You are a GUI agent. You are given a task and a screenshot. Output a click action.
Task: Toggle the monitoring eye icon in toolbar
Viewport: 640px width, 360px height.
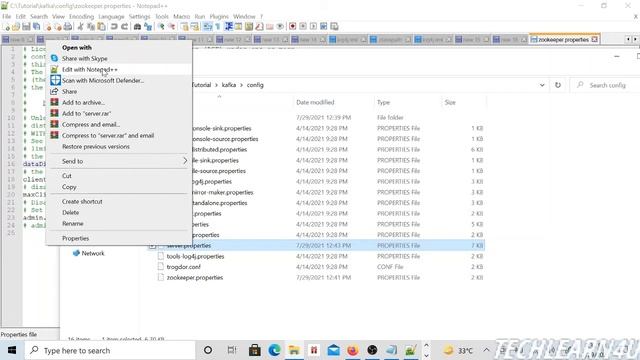click(x=280, y=27)
